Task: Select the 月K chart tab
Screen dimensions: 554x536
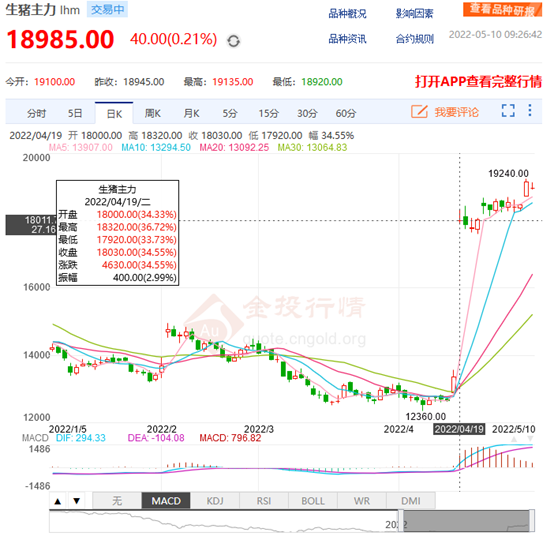Action: 191,113
